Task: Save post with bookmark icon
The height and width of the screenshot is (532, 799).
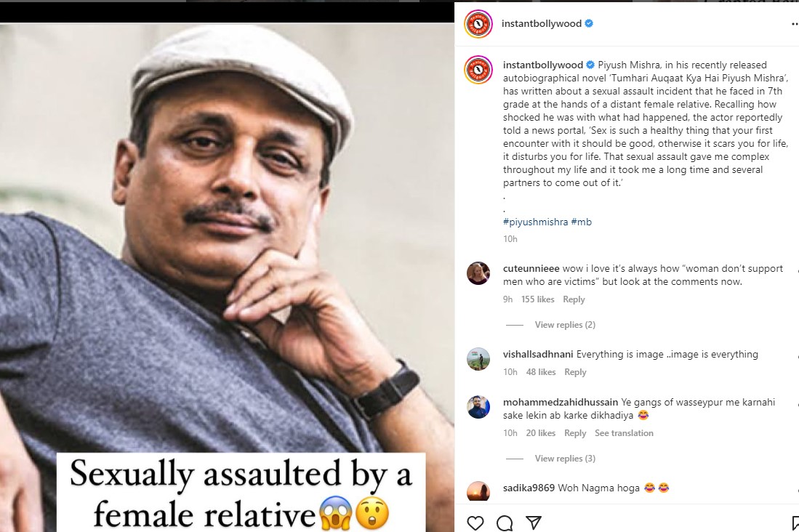Action: coord(795,523)
